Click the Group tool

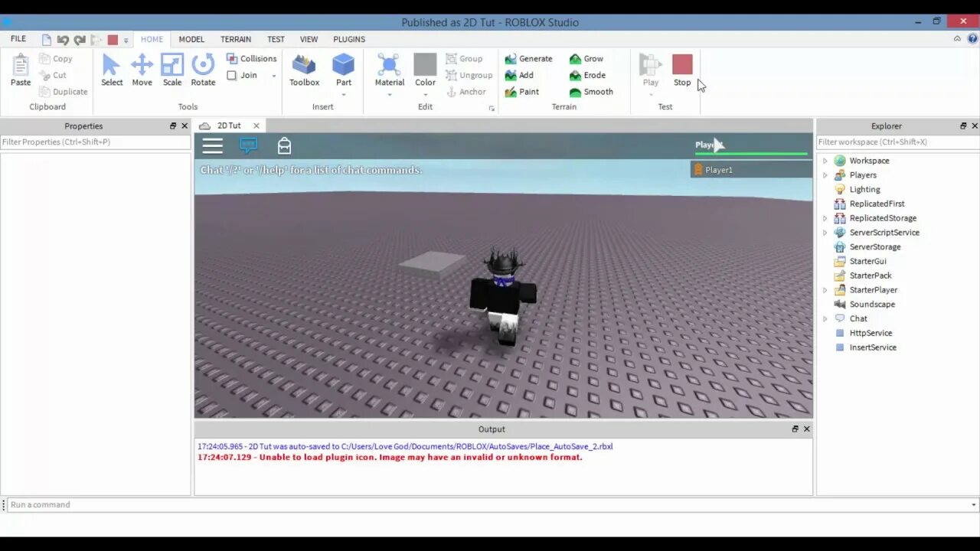click(x=464, y=59)
